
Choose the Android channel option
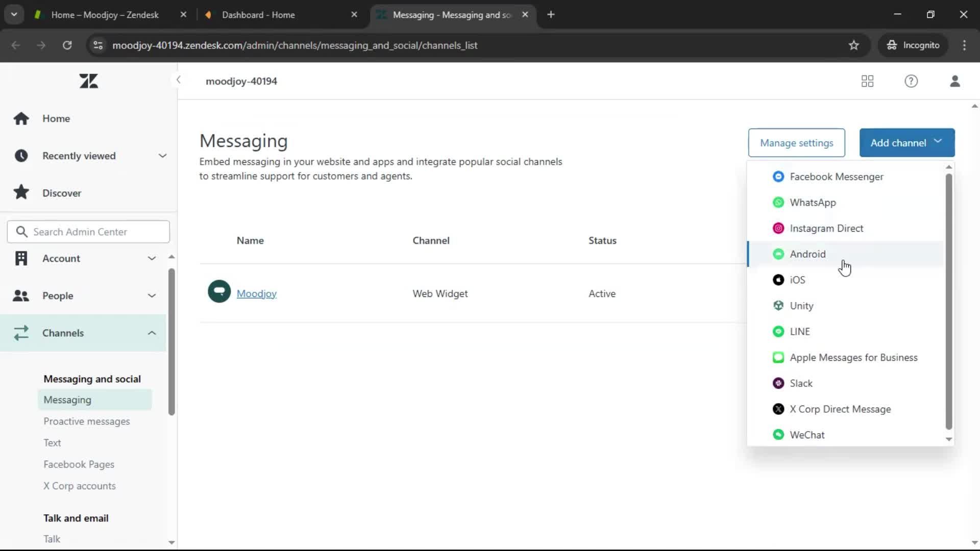[x=845, y=254]
